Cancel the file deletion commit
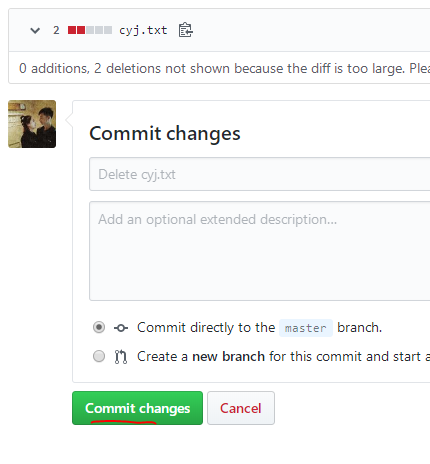Screen dimensions: 430x464 coord(241,408)
